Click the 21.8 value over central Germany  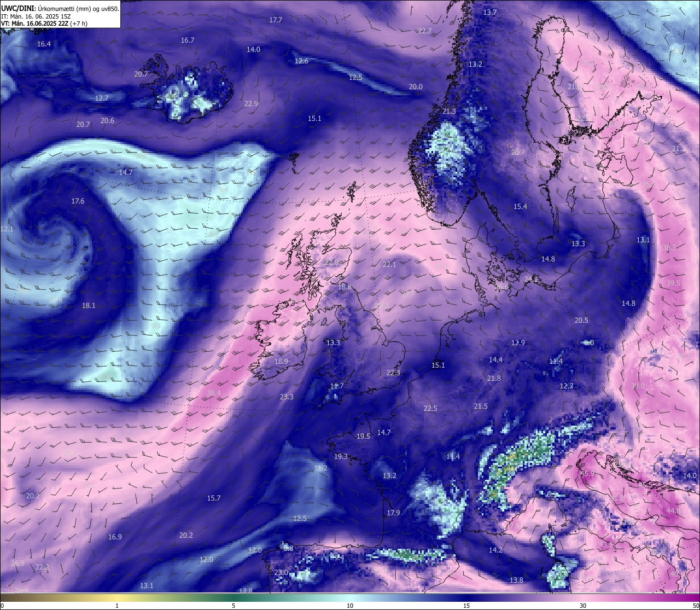pyautogui.click(x=494, y=378)
